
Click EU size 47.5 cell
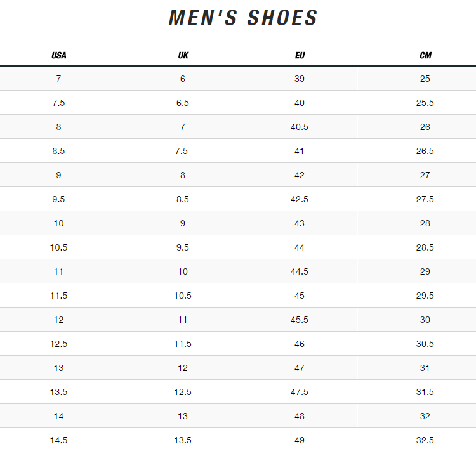pos(300,392)
